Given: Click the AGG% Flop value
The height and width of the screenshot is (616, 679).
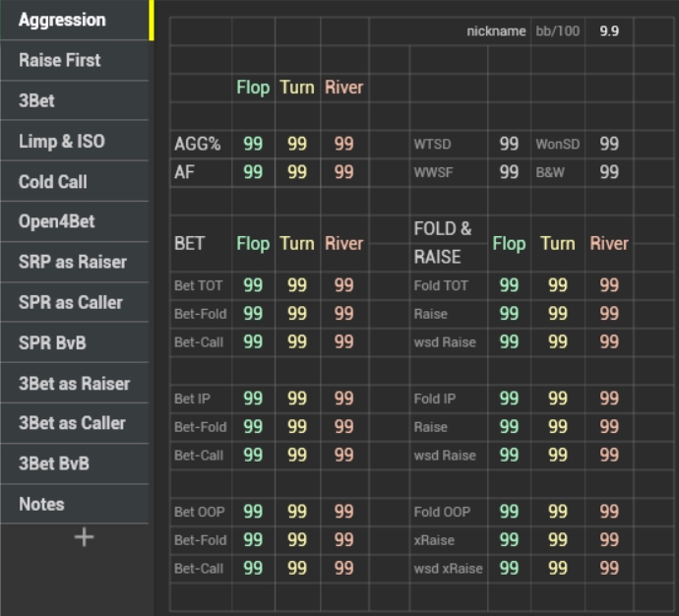Looking at the screenshot, I should tap(253, 145).
